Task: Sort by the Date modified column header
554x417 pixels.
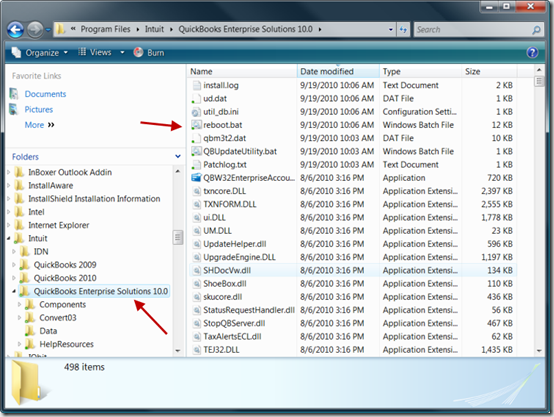Action: pos(338,71)
